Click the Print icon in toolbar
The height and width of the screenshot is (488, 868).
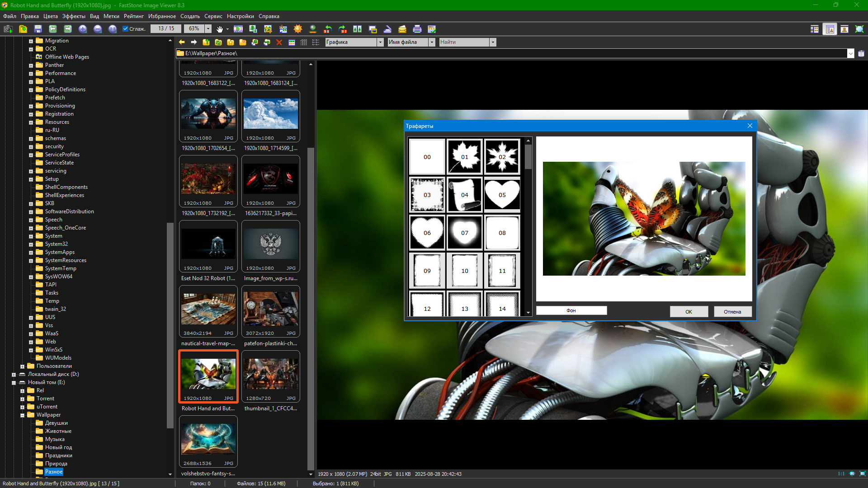click(x=417, y=29)
